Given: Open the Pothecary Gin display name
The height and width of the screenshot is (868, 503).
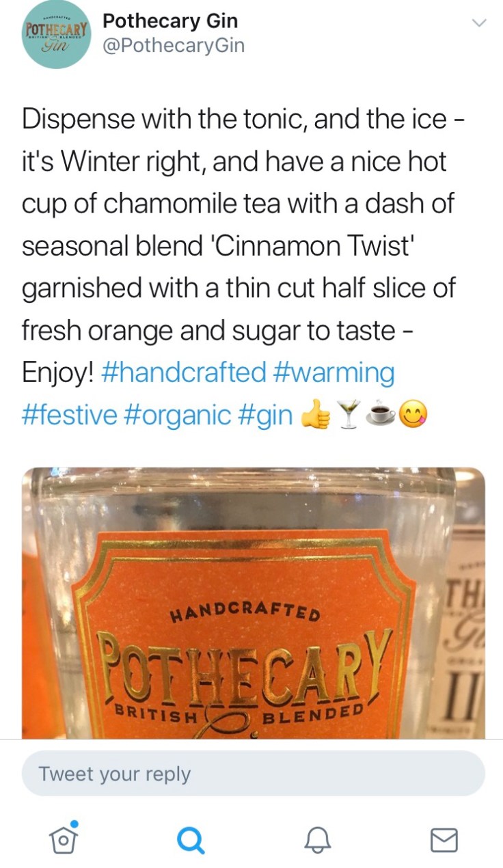Looking at the screenshot, I should (170, 21).
